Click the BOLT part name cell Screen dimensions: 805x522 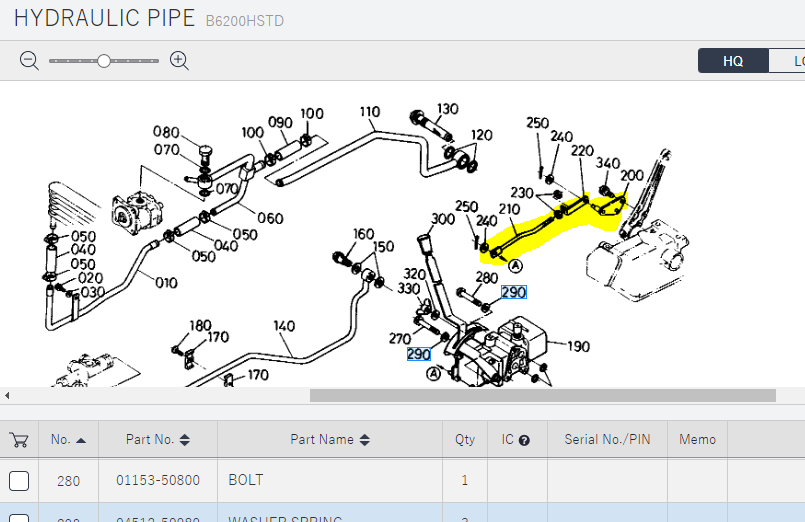[x=330, y=480]
